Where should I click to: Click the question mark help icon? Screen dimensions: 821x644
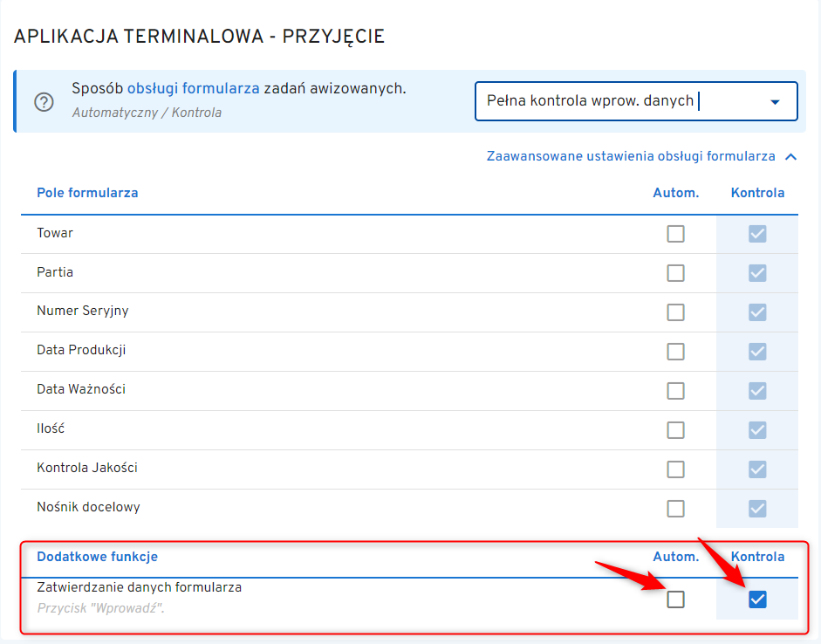pyautogui.click(x=44, y=101)
